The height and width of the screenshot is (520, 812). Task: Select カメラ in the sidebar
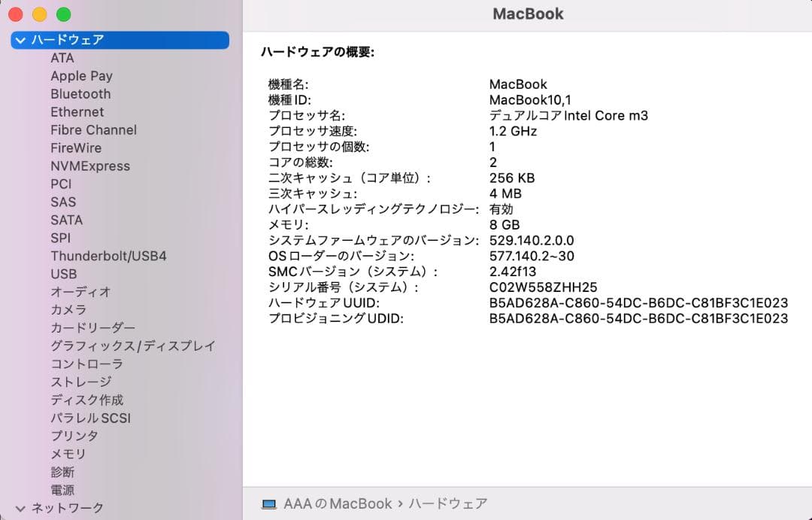[x=67, y=309]
